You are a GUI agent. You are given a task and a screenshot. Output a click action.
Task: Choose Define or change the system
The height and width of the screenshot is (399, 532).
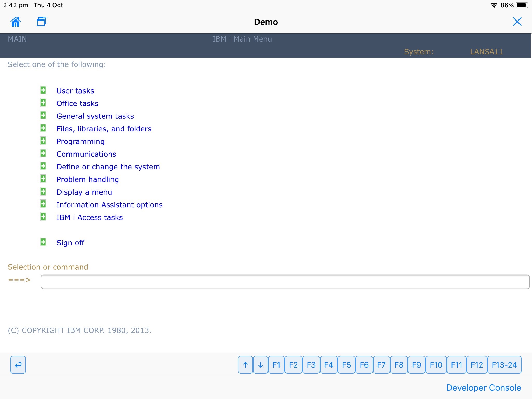(x=108, y=167)
